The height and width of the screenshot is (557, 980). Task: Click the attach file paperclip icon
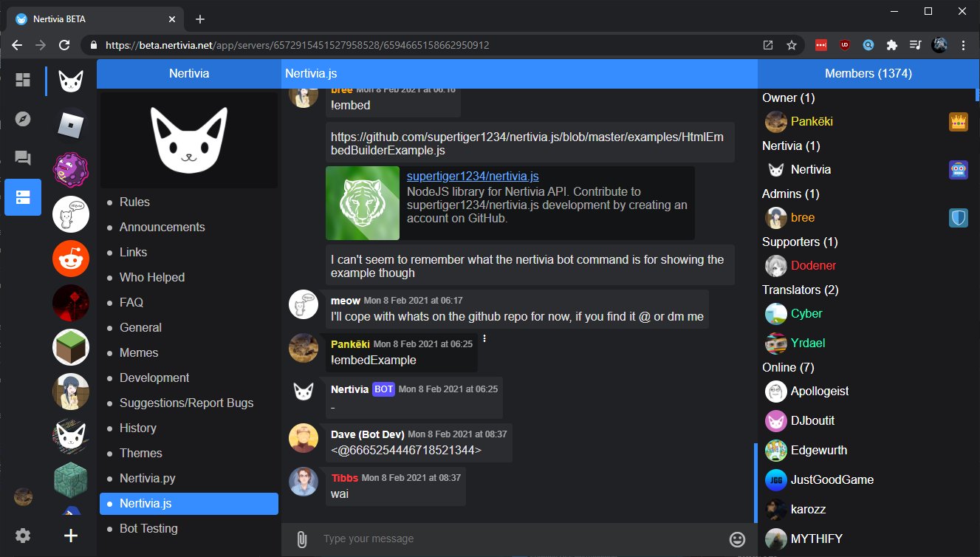301,539
